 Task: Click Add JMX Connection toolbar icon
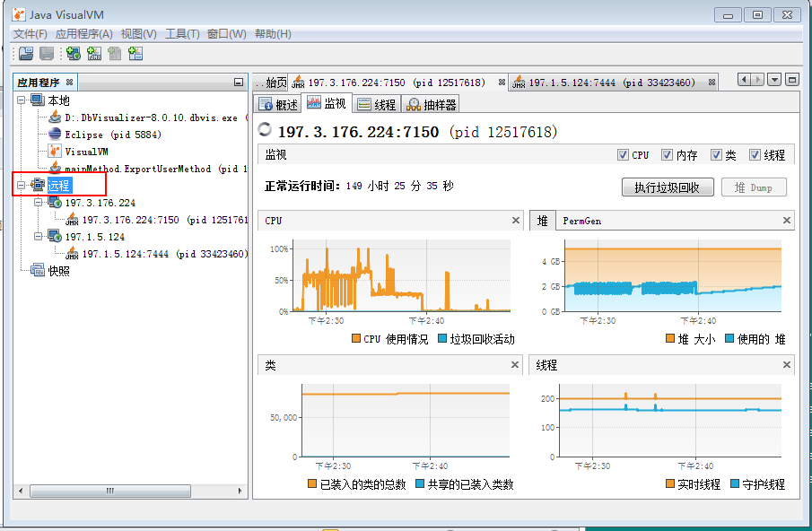click(94, 53)
